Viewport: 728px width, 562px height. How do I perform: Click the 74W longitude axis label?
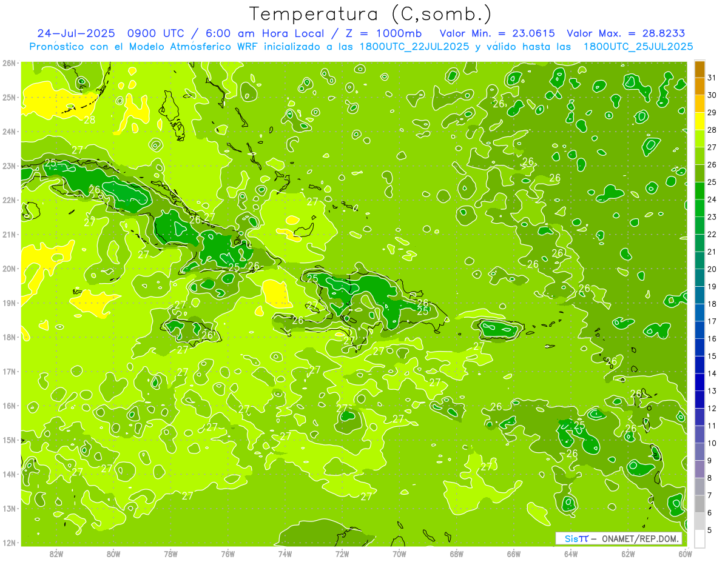[x=285, y=554]
